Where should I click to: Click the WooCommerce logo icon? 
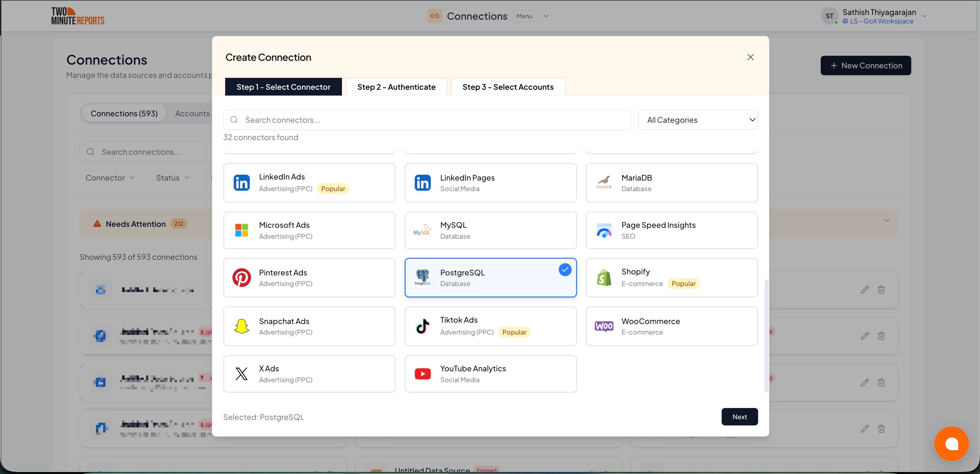604,326
